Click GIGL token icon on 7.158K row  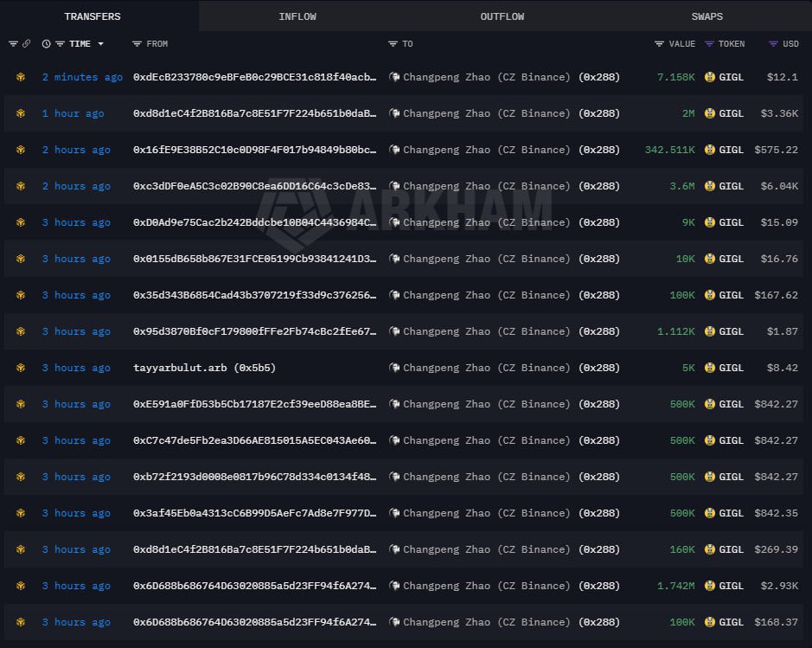pos(710,77)
